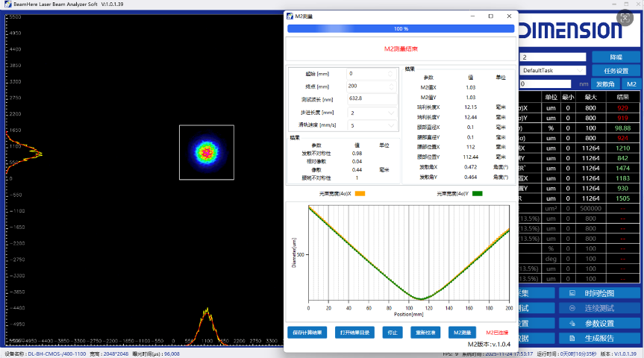This screenshot has width=644, height=358.
Task: Click the orange 光束宽度(4σ)X legend swatch
Action: pyautogui.click(x=360, y=194)
